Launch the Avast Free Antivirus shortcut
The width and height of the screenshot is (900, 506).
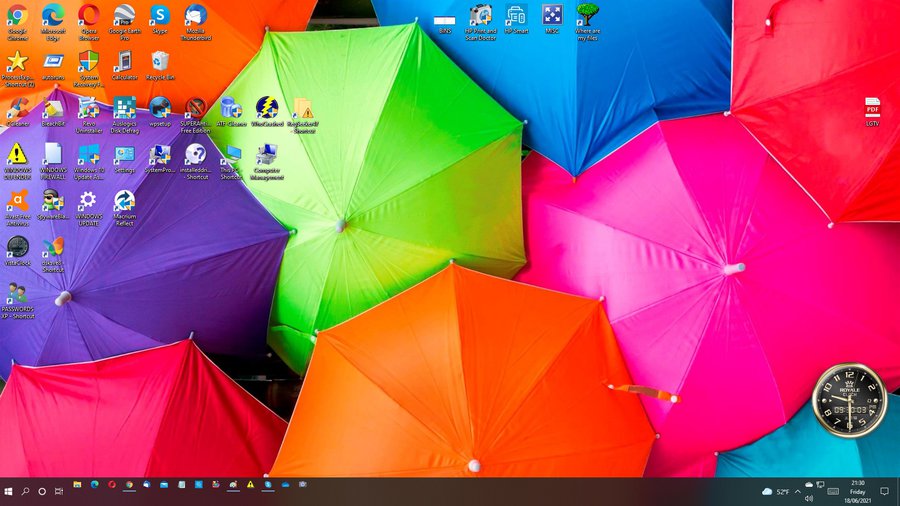pos(17,208)
